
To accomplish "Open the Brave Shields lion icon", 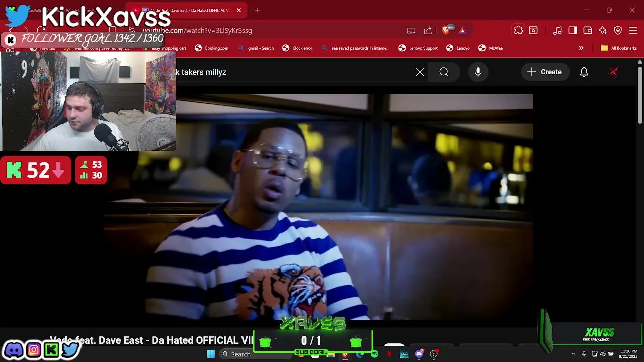I will [446, 30].
